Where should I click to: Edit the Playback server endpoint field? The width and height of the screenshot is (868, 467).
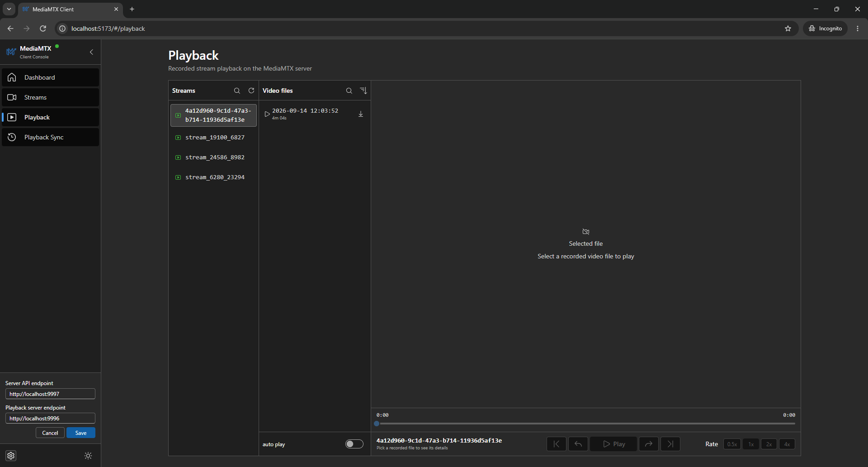pos(50,418)
